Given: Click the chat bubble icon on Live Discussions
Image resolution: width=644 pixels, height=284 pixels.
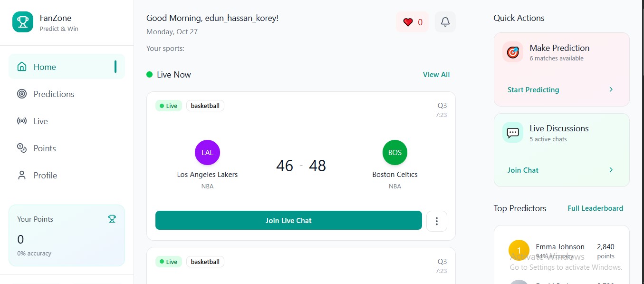Looking at the screenshot, I should [512, 133].
